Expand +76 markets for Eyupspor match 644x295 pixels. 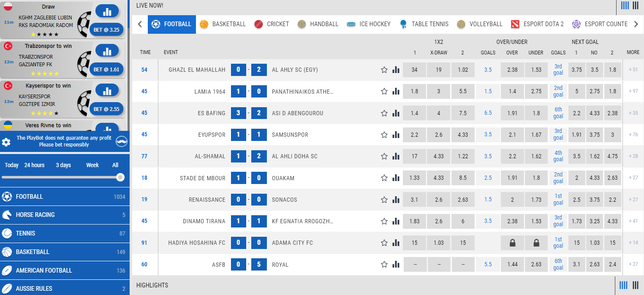click(633, 135)
